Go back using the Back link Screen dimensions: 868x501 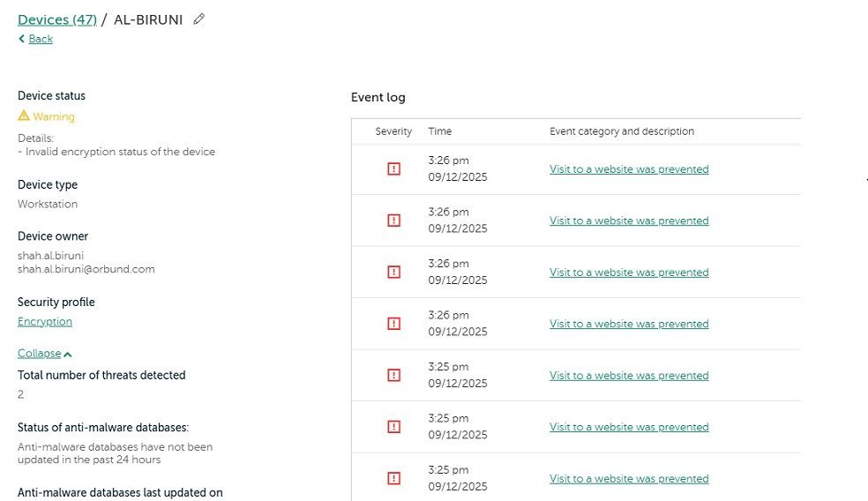[x=40, y=39]
